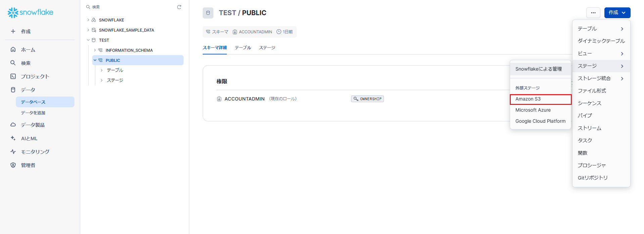
Task: Click the OWNERSHIP privilege badge
Action: [x=367, y=99]
